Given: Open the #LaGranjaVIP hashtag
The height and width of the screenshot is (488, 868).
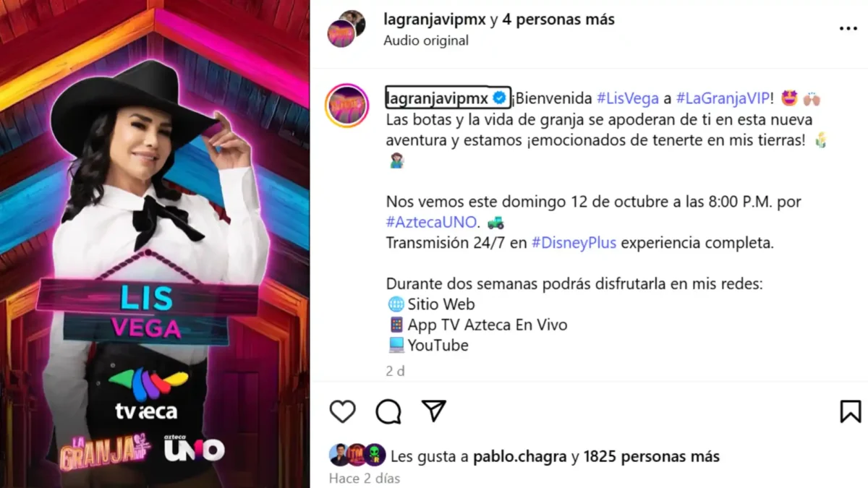Looking at the screenshot, I should [x=723, y=98].
